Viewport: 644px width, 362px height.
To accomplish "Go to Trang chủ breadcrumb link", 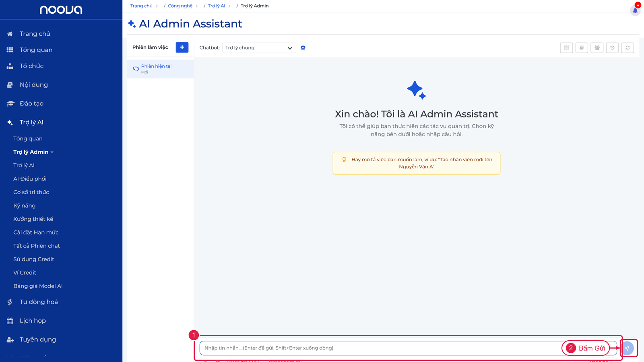I will [x=141, y=6].
